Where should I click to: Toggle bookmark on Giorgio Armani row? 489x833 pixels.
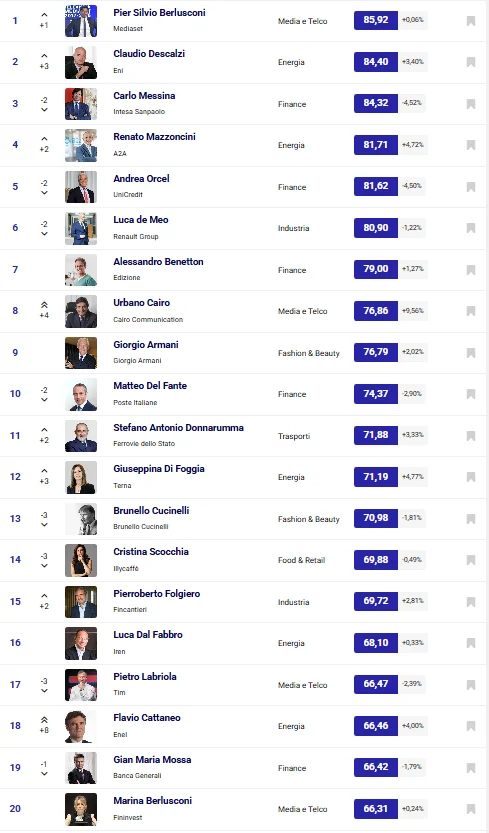[x=471, y=353]
